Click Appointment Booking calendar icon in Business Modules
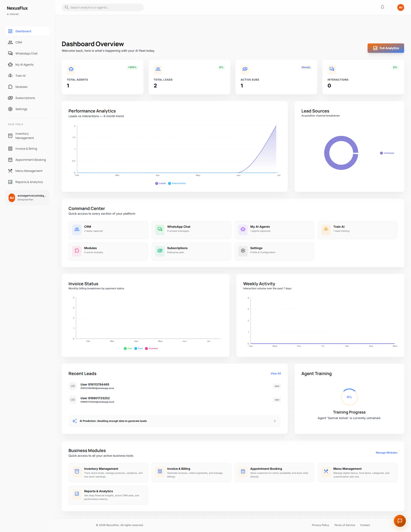This screenshot has width=411, height=532. pos(243,471)
